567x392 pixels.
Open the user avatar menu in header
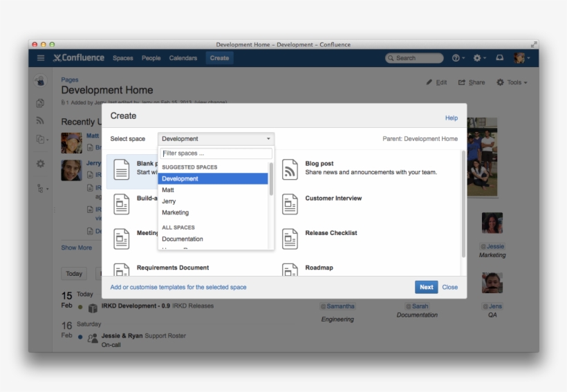point(522,58)
